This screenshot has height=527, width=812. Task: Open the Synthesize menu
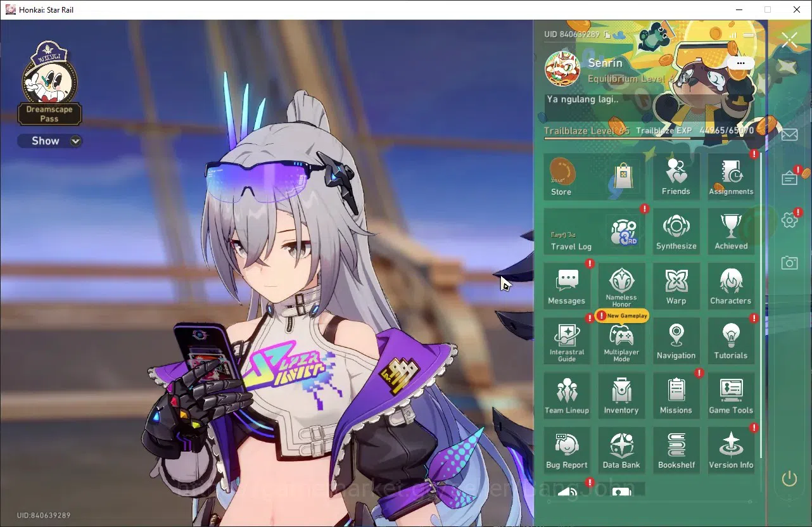click(x=676, y=232)
